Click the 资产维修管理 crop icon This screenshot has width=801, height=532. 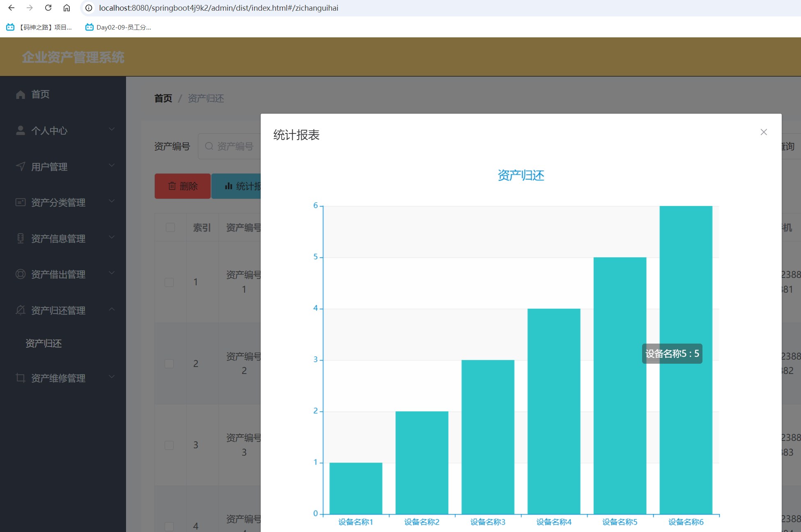[21, 378]
